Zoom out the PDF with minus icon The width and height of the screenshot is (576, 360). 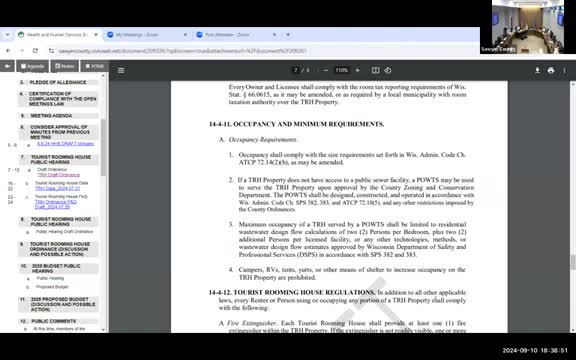(325, 70)
